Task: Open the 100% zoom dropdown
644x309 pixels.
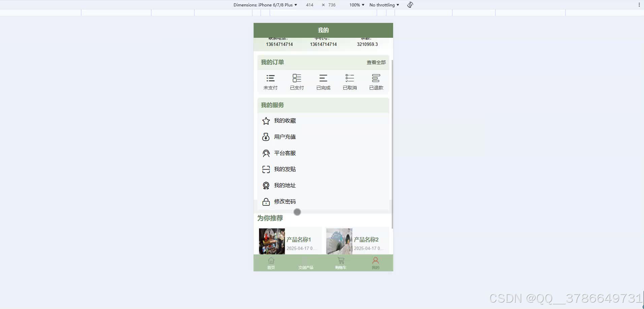Action: [357, 5]
